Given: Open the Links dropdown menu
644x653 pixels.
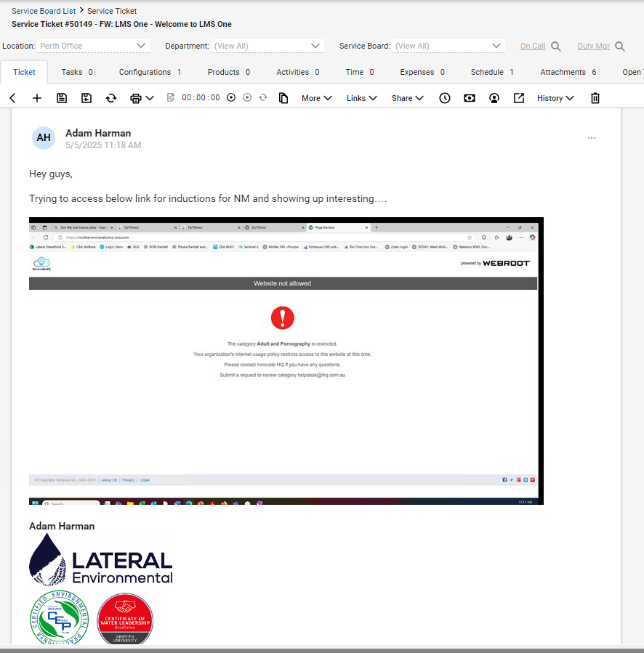Looking at the screenshot, I should tap(362, 98).
